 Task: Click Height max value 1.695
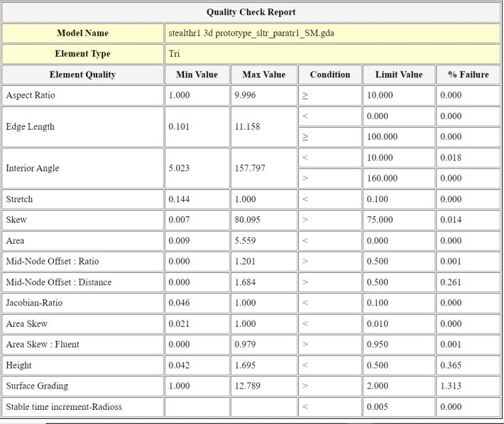245,365
